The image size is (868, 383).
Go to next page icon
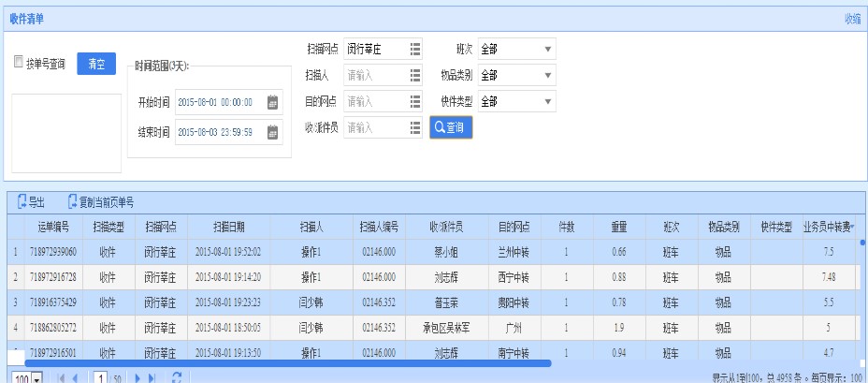pyautogui.click(x=137, y=378)
